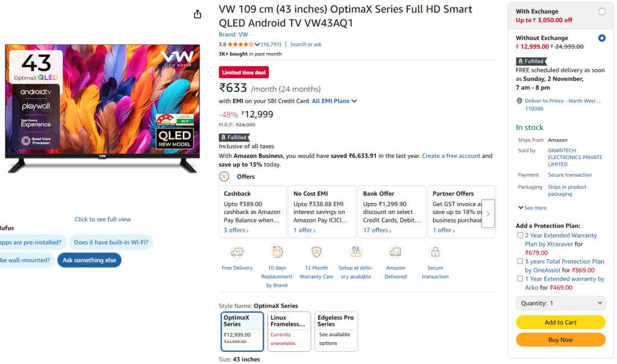Check the 1 Year Extended warranty by Acko
Image resolution: width=617 pixels, height=364 pixels.
click(521, 278)
